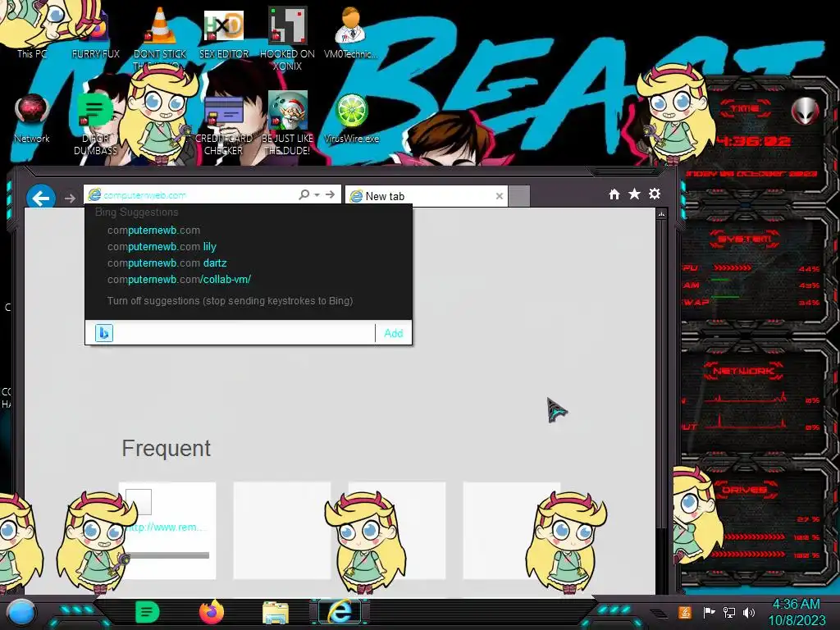
Task: Click the Add search provider link
Action: [393, 333]
